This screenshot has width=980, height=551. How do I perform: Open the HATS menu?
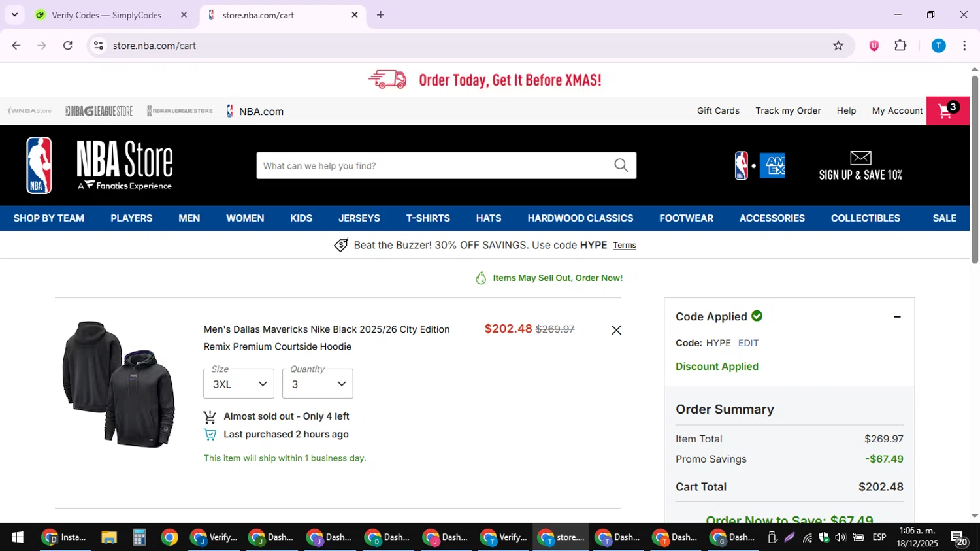coord(489,218)
